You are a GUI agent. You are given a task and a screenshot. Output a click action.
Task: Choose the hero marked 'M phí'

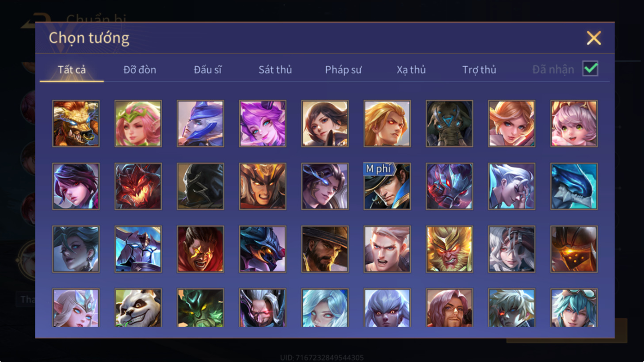(x=387, y=186)
